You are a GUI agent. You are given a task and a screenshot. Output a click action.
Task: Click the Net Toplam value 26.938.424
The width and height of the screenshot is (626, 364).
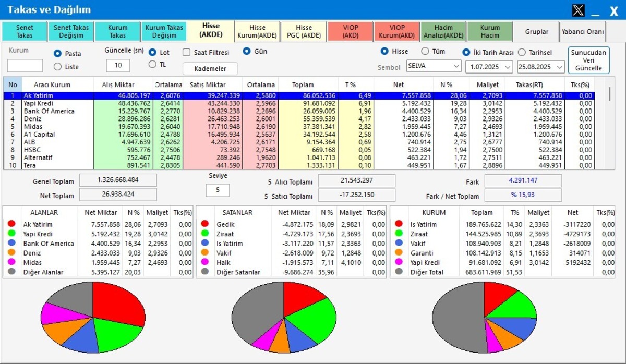coord(118,195)
